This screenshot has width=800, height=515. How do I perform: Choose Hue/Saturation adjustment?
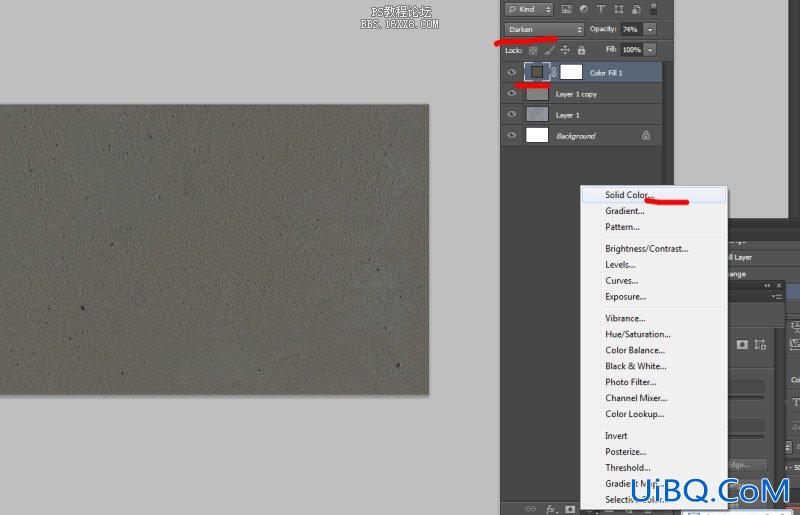[654, 334]
